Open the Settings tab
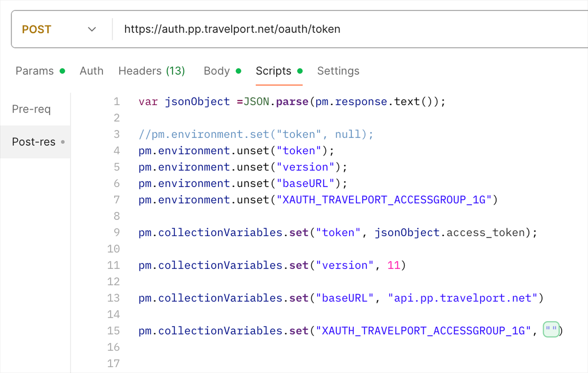 [338, 71]
